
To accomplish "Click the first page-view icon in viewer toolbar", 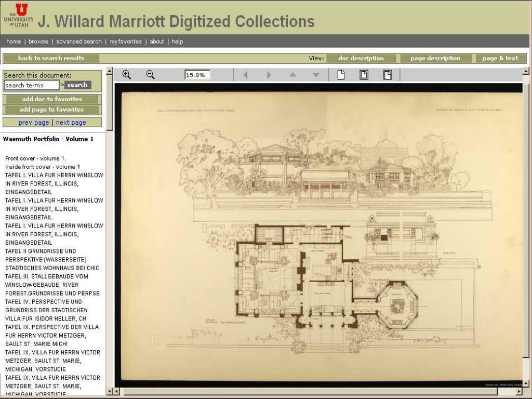I will (341, 75).
